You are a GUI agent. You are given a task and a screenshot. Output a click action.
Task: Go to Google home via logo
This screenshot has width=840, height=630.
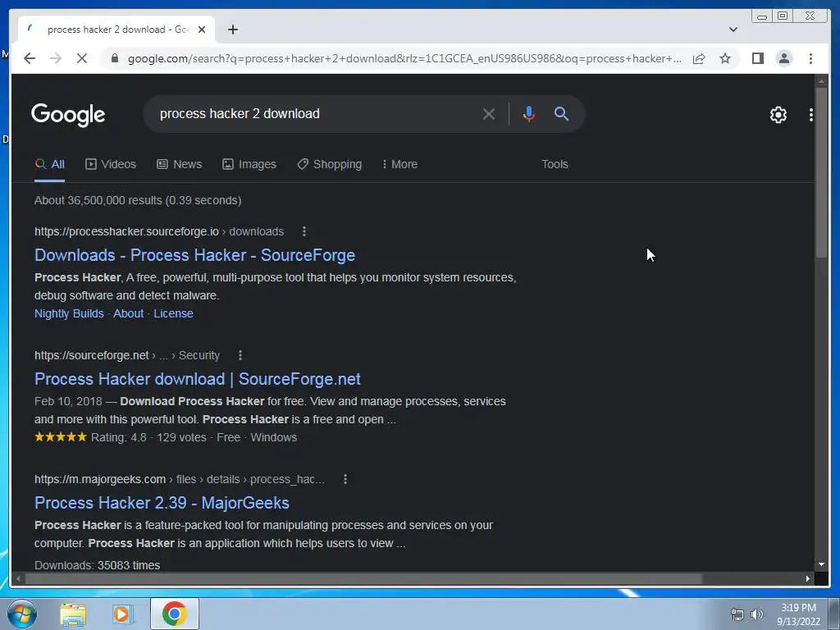pos(68,115)
